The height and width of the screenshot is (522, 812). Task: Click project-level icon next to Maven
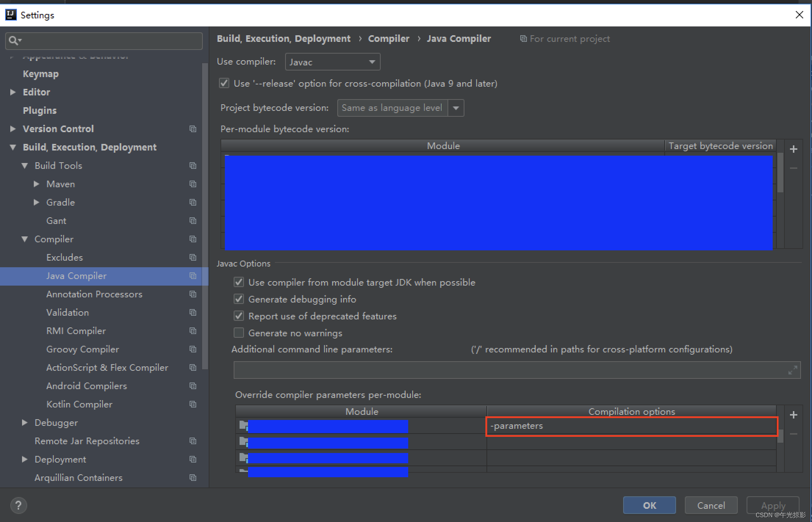pyautogui.click(x=193, y=184)
